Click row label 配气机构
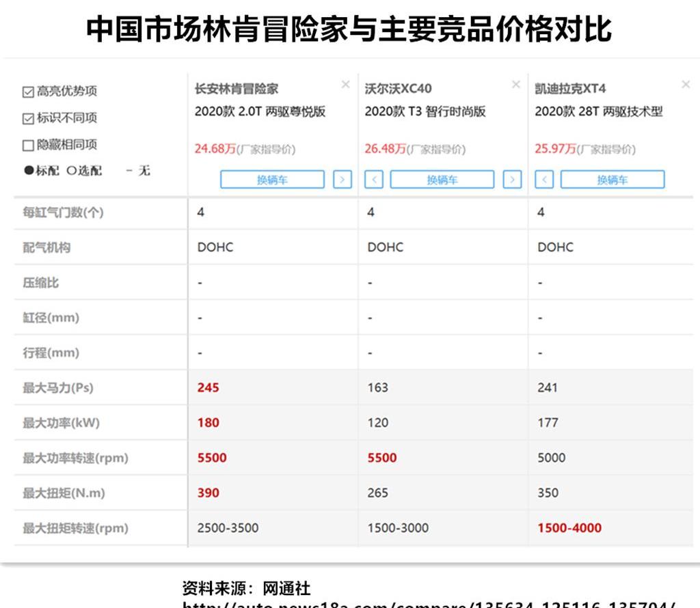The height and width of the screenshot is (608, 700). 46,247
